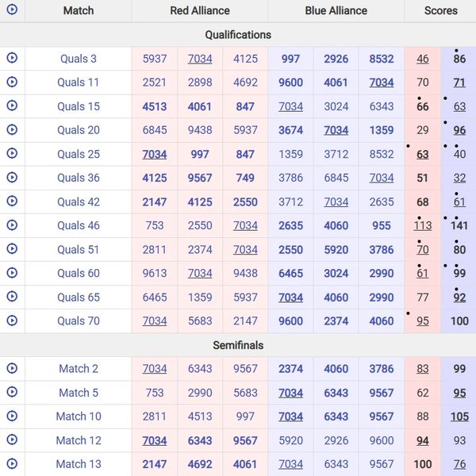Open team 9438 in Quals 20
476x476 pixels.
[x=200, y=130]
